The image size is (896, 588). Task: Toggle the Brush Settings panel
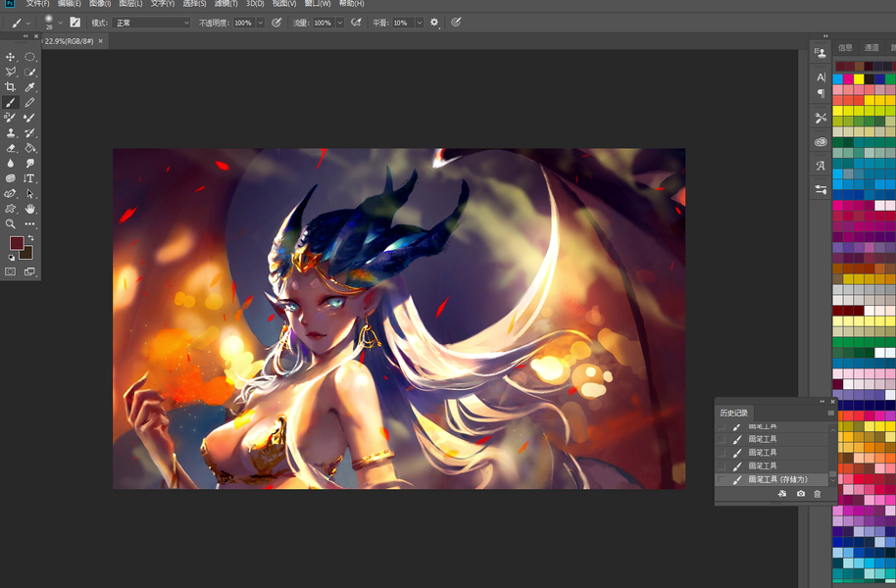point(75,23)
